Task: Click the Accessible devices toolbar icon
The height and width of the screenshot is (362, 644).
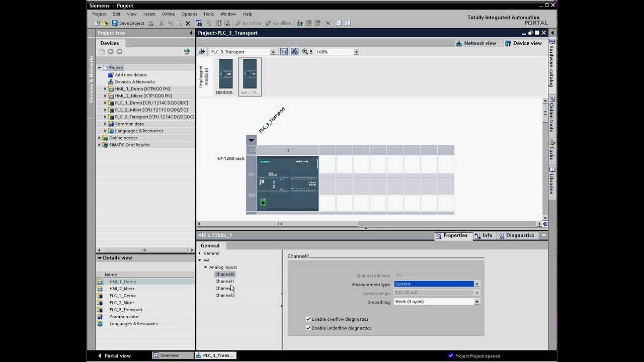Action: [299, 23]
